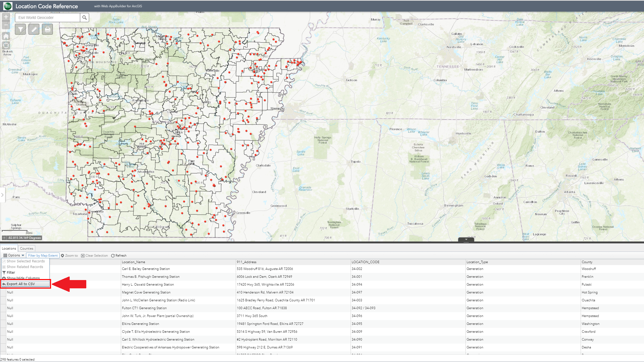Select Clyde T. Ellis Hydroelectric row name
This screenshot has height=362, width=644.
click(178, 332)
